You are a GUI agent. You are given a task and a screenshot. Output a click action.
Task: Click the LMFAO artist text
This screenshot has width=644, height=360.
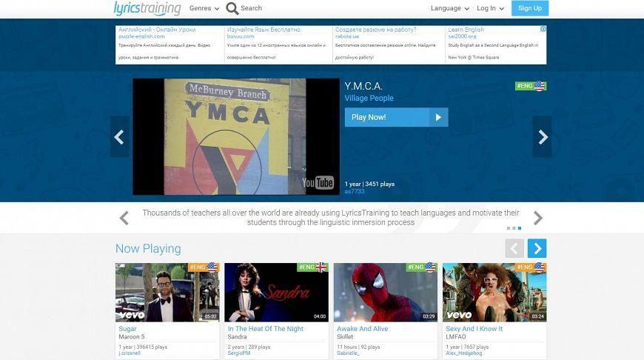pos(456,336)
